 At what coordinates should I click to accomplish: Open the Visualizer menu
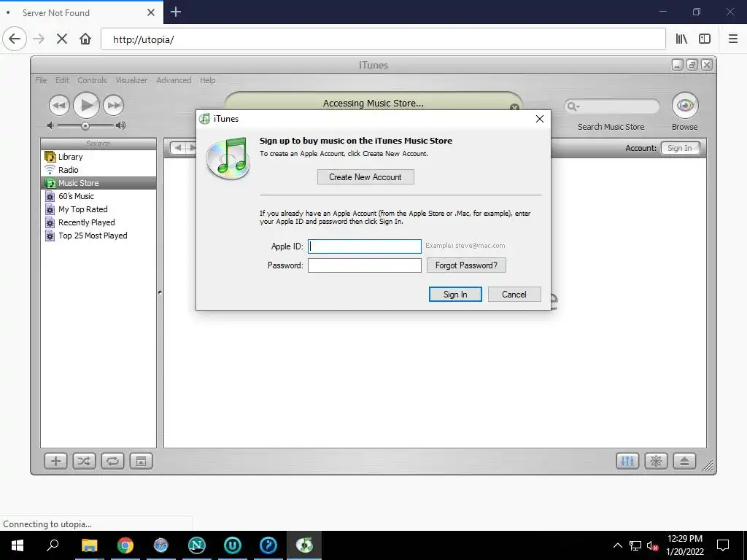tap(131, 80)
